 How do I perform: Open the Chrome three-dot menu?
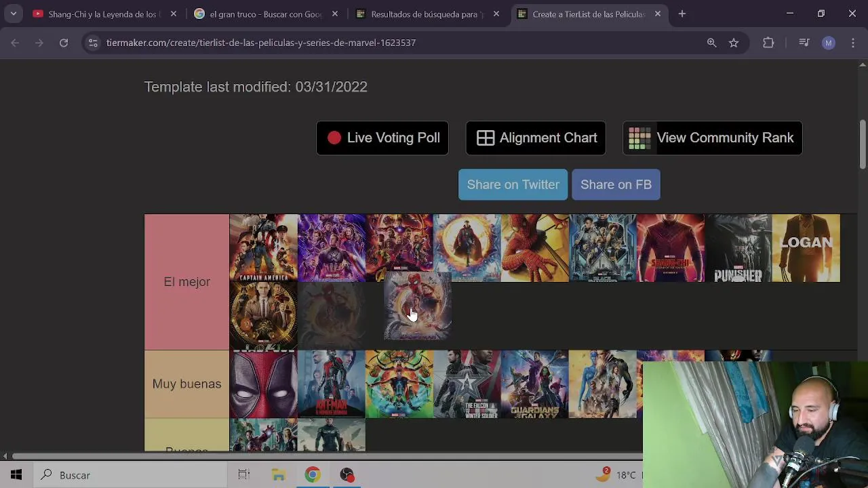(853, 43)
